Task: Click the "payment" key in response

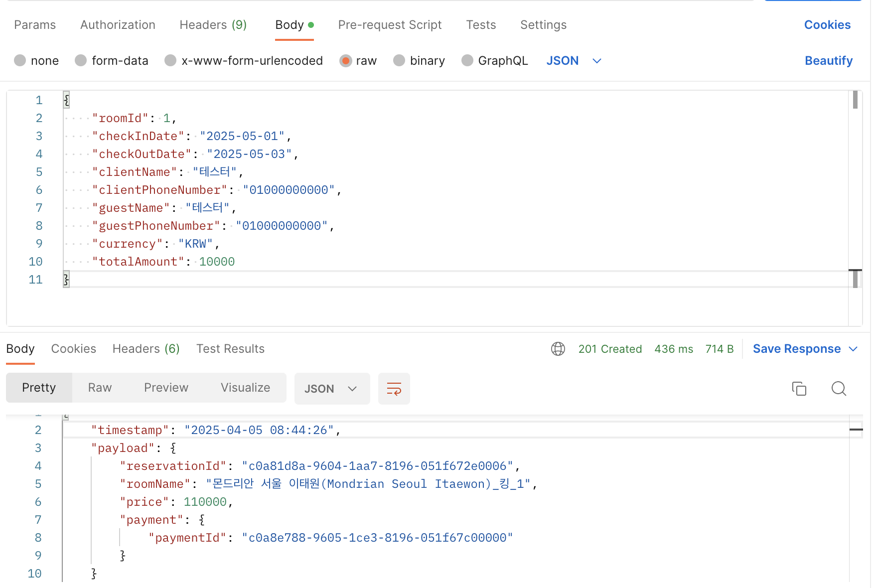Action: pos(151,520)
